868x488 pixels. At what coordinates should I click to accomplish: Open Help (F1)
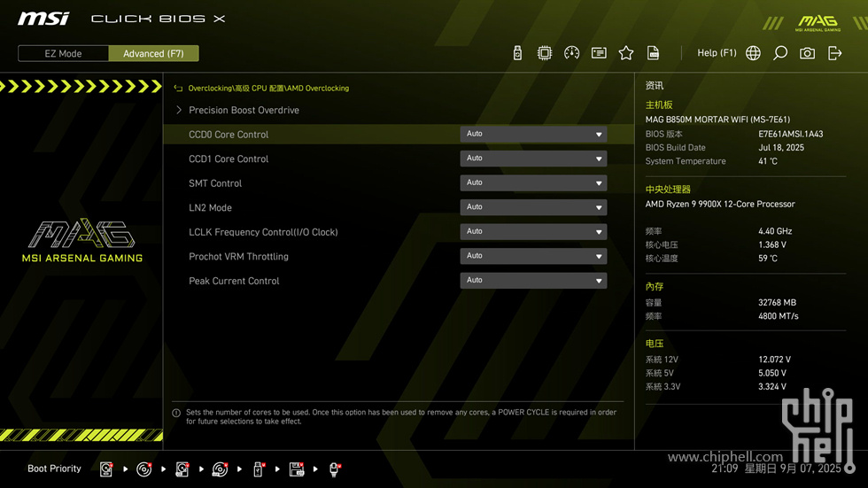point(717,52)
